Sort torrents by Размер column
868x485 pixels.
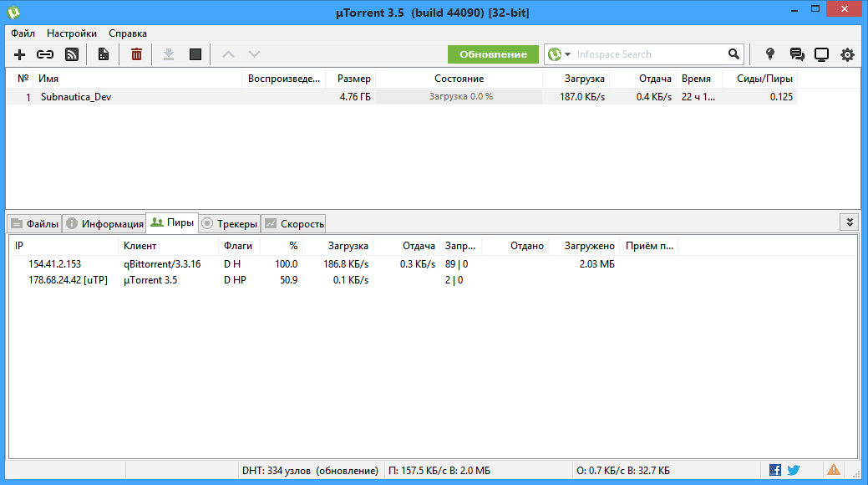(x=351, y=79)
